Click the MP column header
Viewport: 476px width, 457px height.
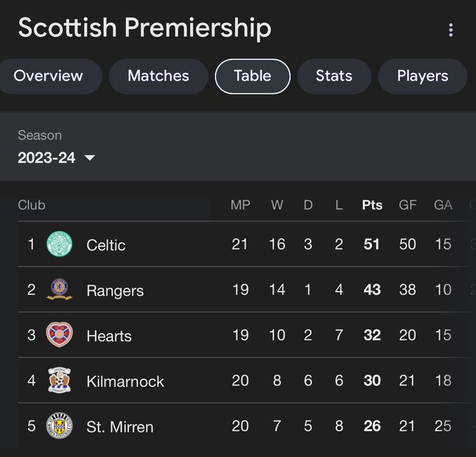240,205
